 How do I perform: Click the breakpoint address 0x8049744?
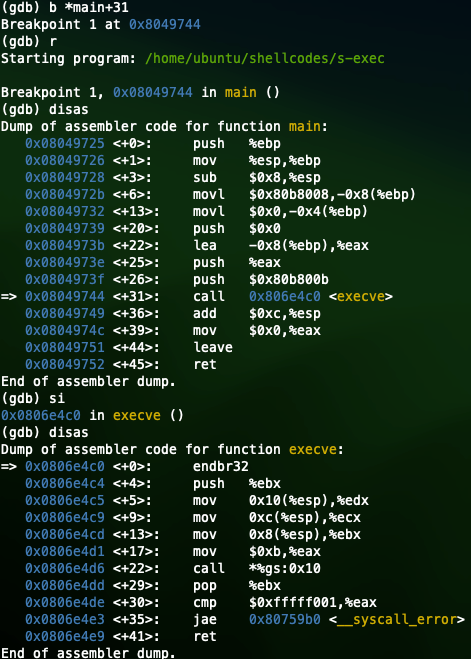[165, 24]
